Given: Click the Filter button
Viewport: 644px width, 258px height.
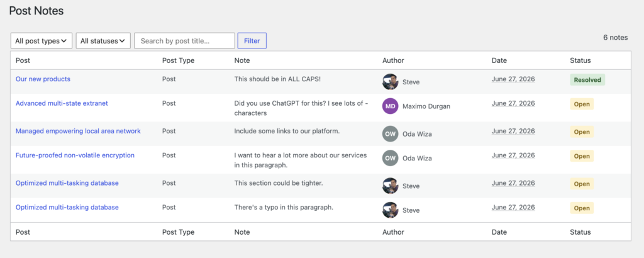Looking at the screenshot, I should [252, 41].
